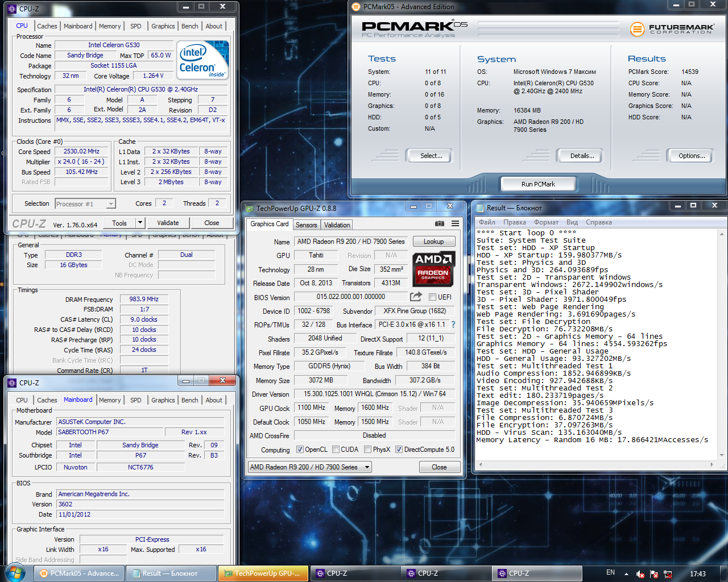The image size is (728, 582).
Task: Click the GPU-Z screenshot camera icon
Action: (x=439, y=224)
